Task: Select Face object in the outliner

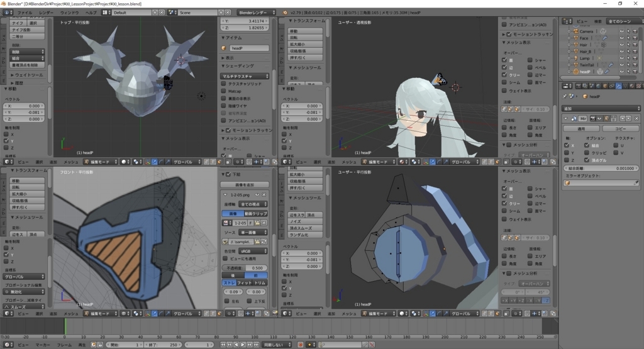Action: 584,38
